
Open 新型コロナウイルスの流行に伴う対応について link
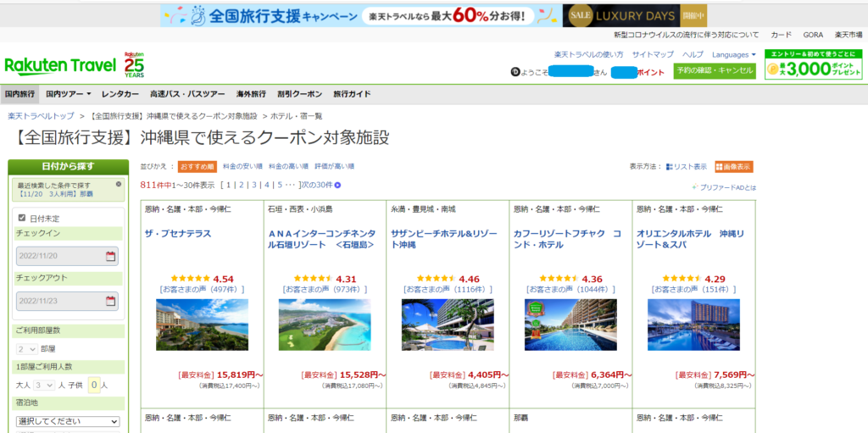[687, 35]
